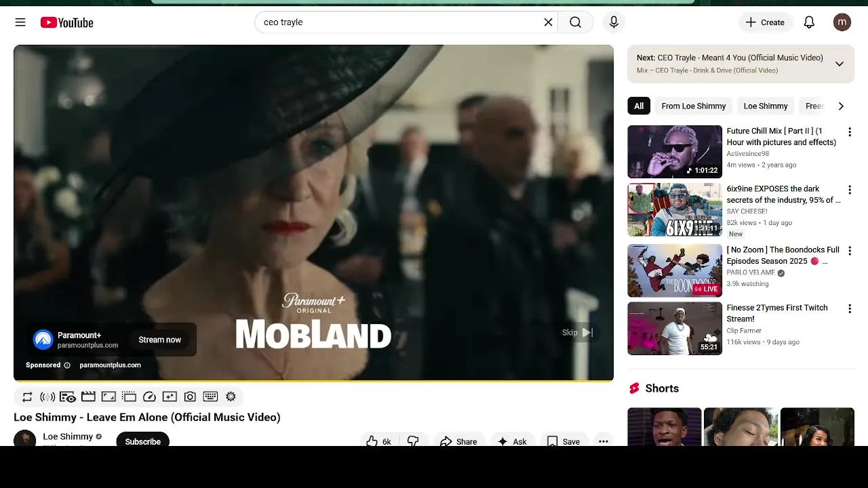
Task: Click the ad progress bar
Action: [x=313, y=381]
